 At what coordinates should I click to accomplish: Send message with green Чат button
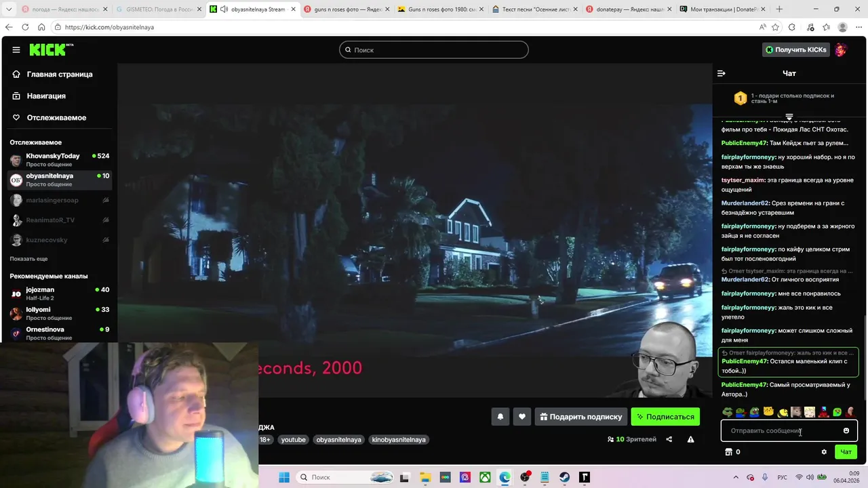[x=846, y=452]
